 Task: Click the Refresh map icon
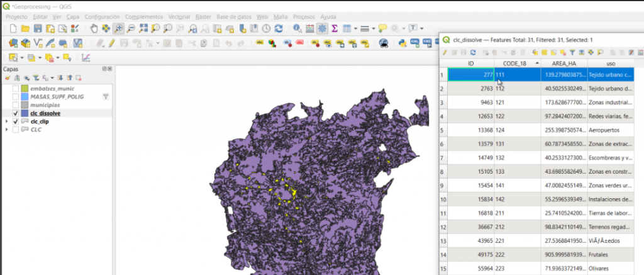click(279, 28)
